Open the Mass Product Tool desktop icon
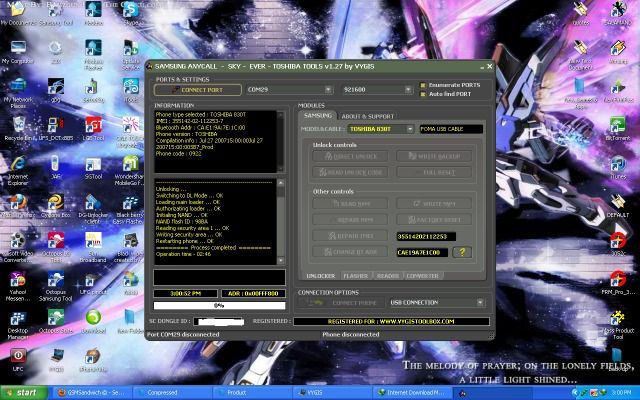This screenshot has height=400, width=640. (618, 325)
